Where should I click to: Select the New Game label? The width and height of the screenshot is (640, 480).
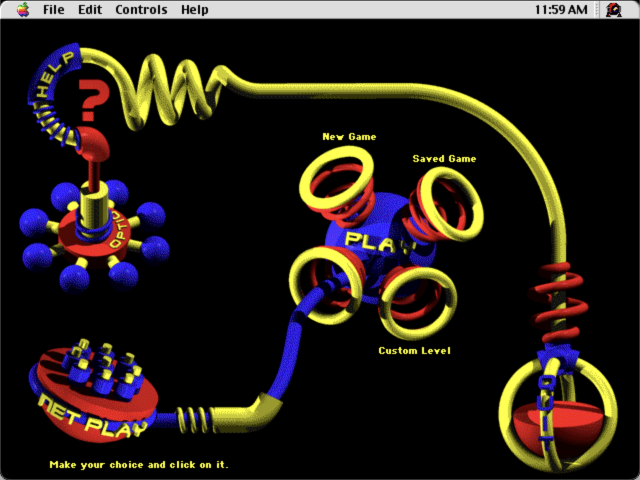point(349,137)
